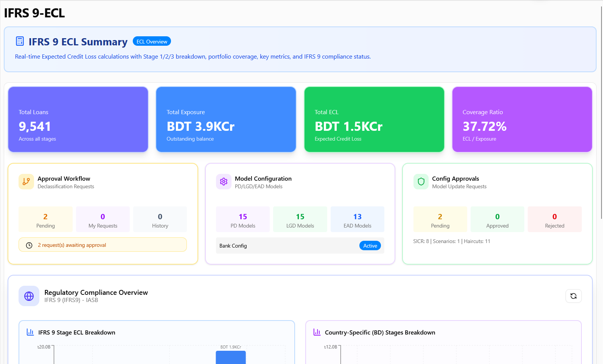Select the PD Models count tile
The image size is (603, 364).
243,220
